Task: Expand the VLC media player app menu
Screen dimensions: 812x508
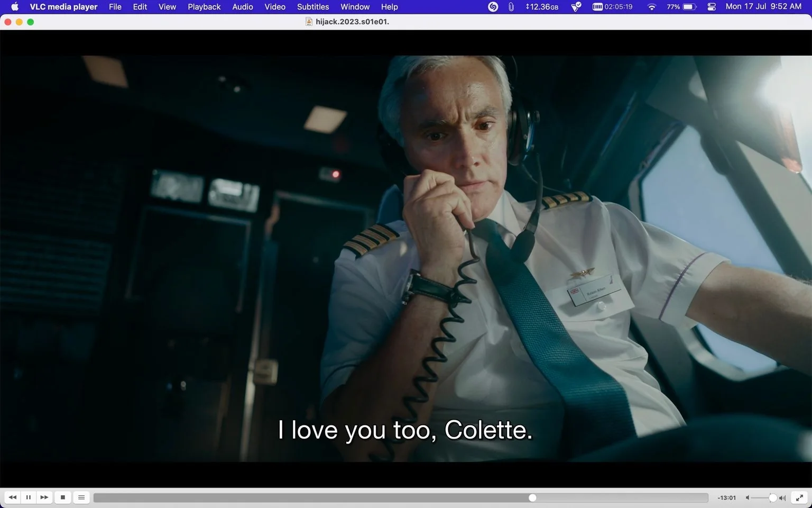Action: pos(63,7)
